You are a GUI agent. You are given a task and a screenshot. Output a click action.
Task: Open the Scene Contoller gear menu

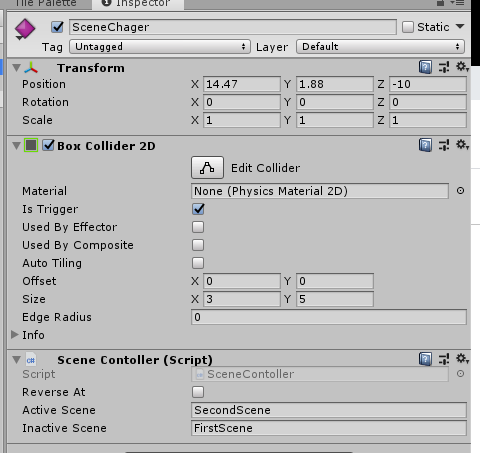pyautogui.click(x=463, y=359)
